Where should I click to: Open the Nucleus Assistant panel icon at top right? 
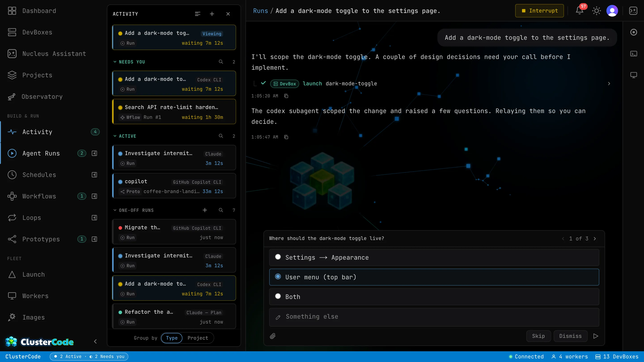pyautogui.click(x=633, y=11)
